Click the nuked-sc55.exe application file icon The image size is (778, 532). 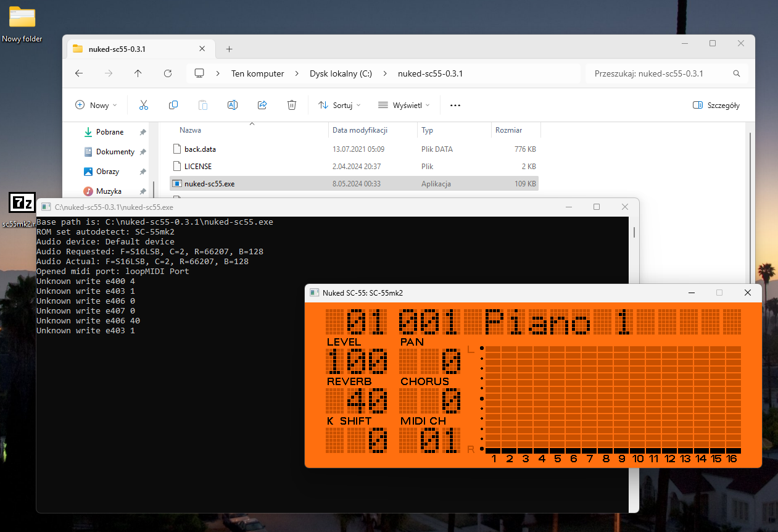(x=177, y=183)
